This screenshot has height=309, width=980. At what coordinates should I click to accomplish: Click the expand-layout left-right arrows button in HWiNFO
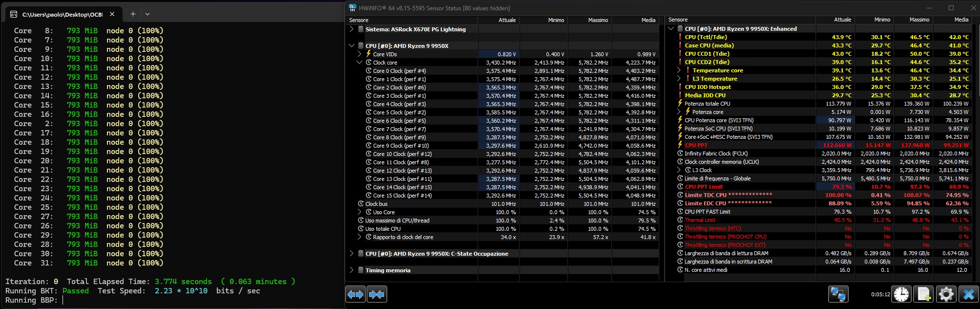[355, 294]
